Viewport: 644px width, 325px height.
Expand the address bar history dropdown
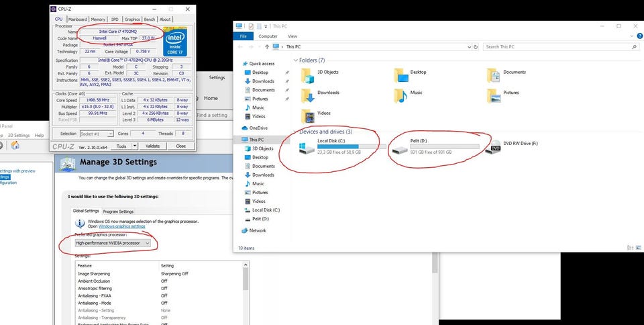[469, 47]
